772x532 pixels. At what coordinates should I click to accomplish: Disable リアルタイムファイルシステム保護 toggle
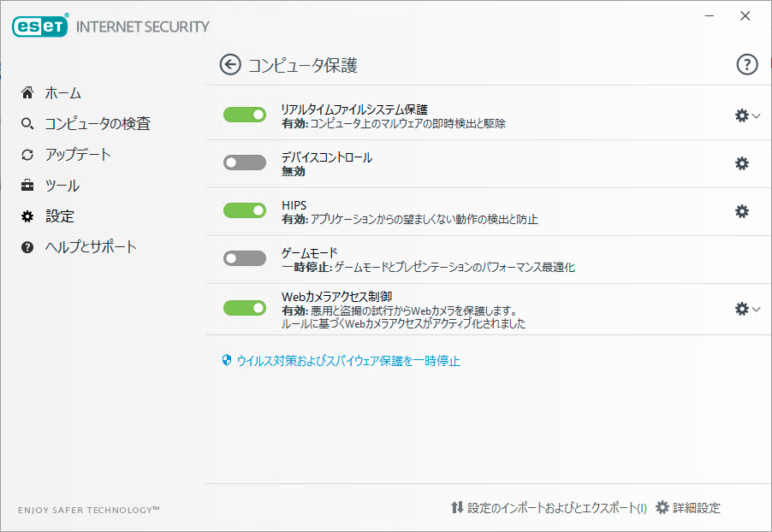245,115
